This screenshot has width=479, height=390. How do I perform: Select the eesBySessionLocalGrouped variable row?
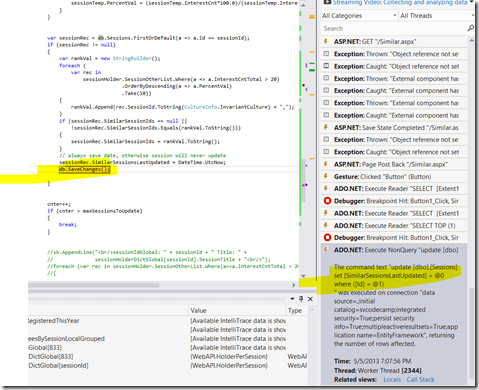168,339
